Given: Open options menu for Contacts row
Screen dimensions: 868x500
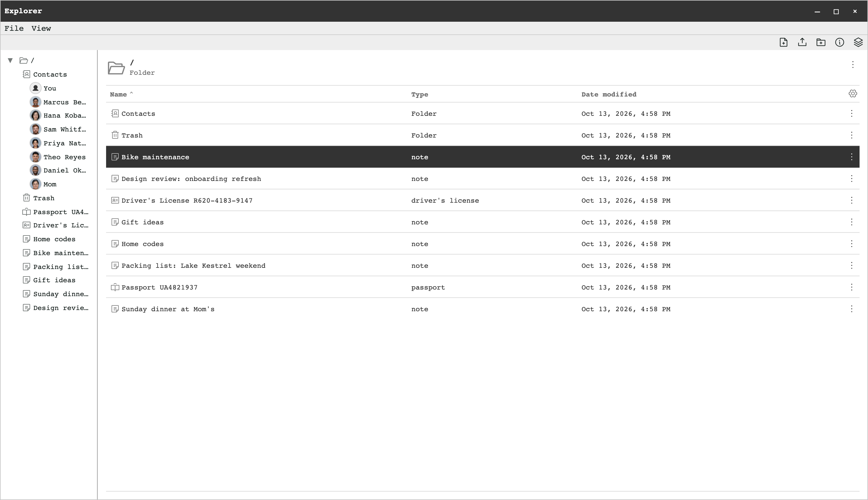Looking at the screenshot, I should tap(851, 114).
